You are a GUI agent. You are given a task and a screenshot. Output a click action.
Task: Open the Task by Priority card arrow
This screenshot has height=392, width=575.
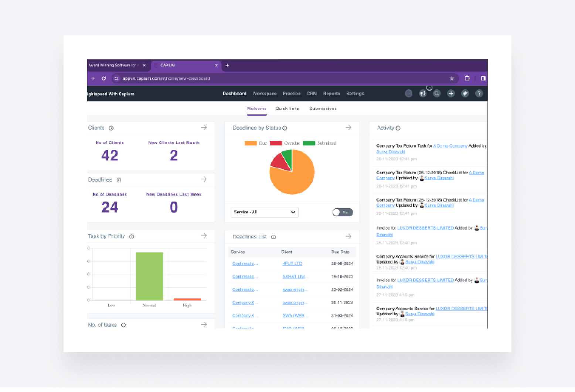[x=204, y=235]
